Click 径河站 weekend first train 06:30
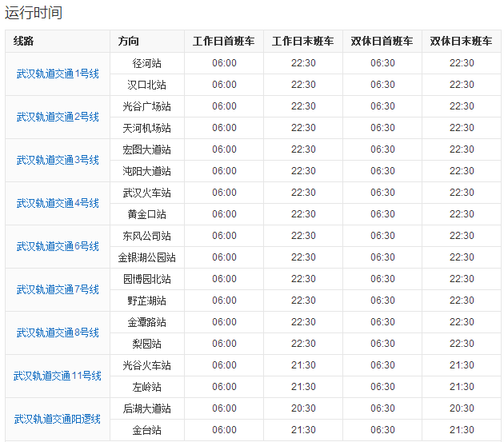504x442 pixels. (x=382, y=63)
